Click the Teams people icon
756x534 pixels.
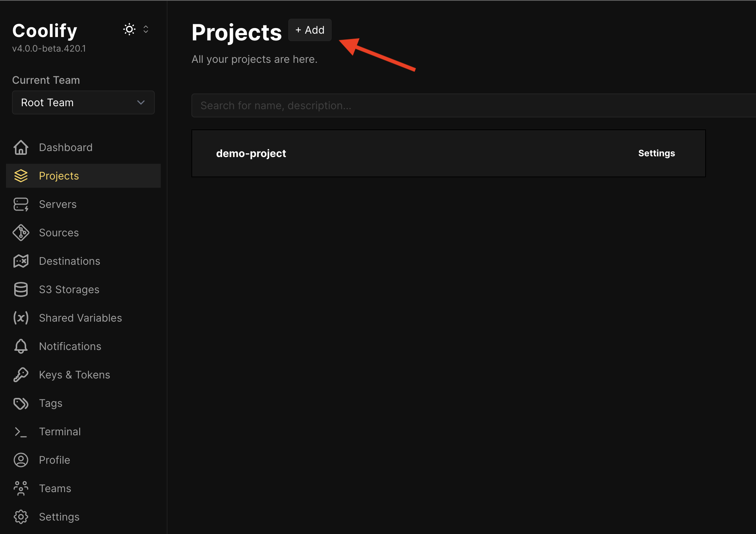21,488
